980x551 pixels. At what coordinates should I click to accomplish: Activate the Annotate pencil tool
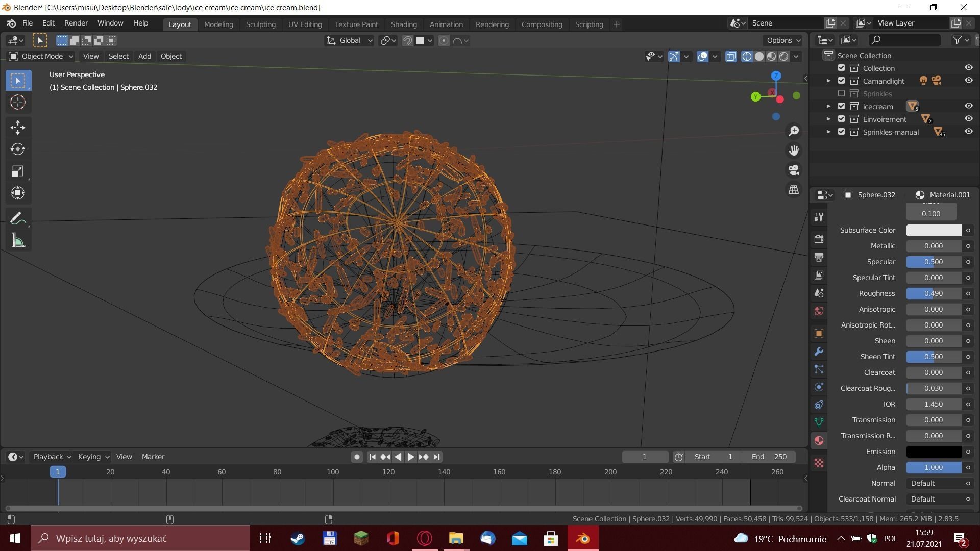18,219
